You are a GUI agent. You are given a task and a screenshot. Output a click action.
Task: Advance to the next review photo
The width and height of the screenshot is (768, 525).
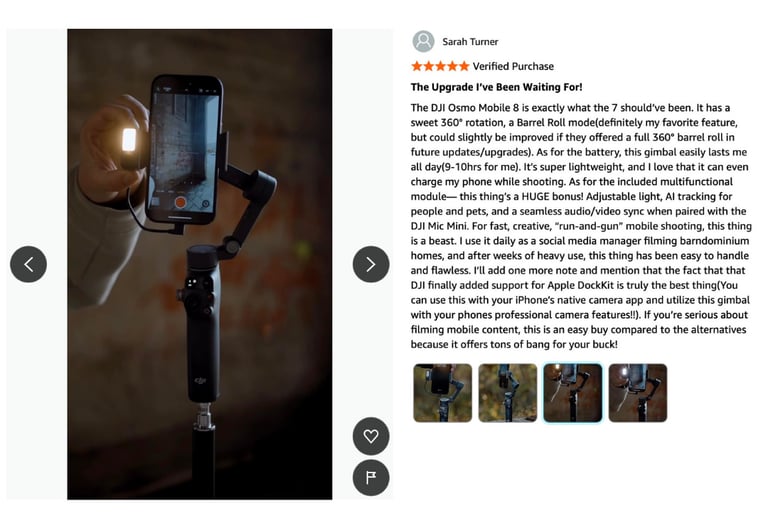pos(371,264)
